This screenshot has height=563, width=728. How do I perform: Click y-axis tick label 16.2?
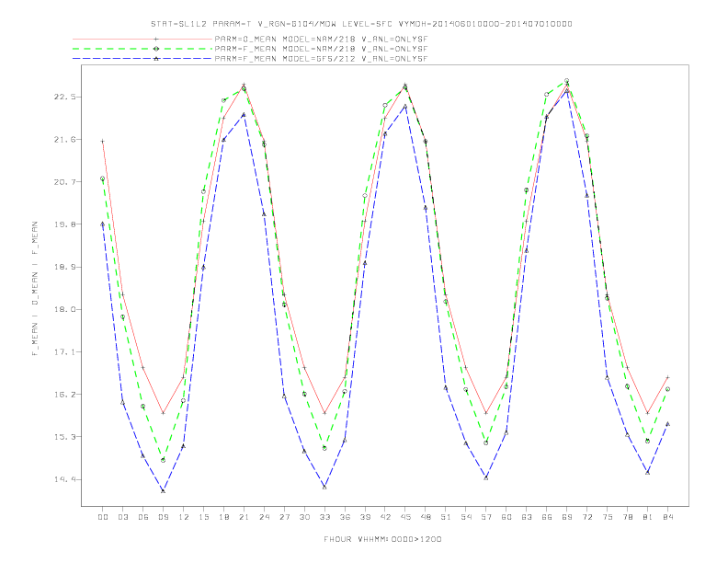64,395
